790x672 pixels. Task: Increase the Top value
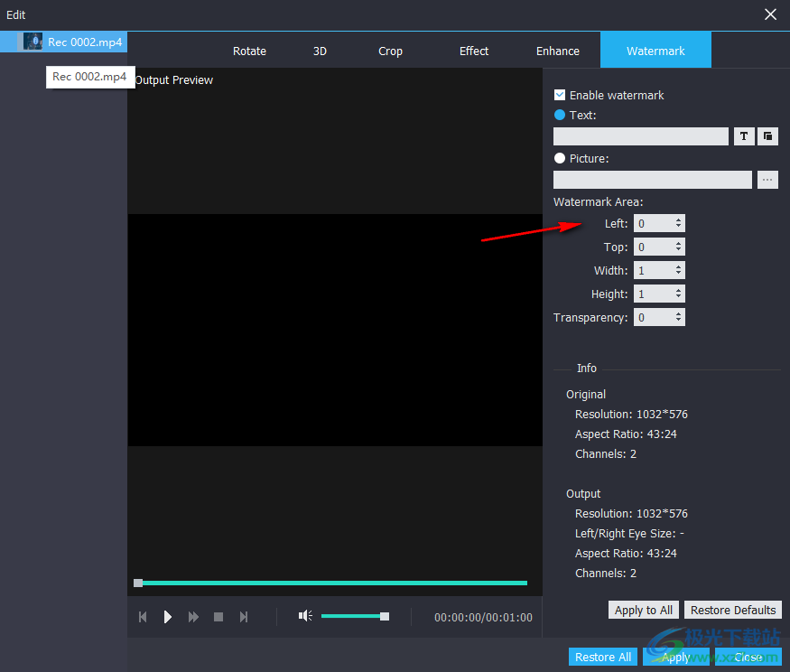tap(678, 244)
